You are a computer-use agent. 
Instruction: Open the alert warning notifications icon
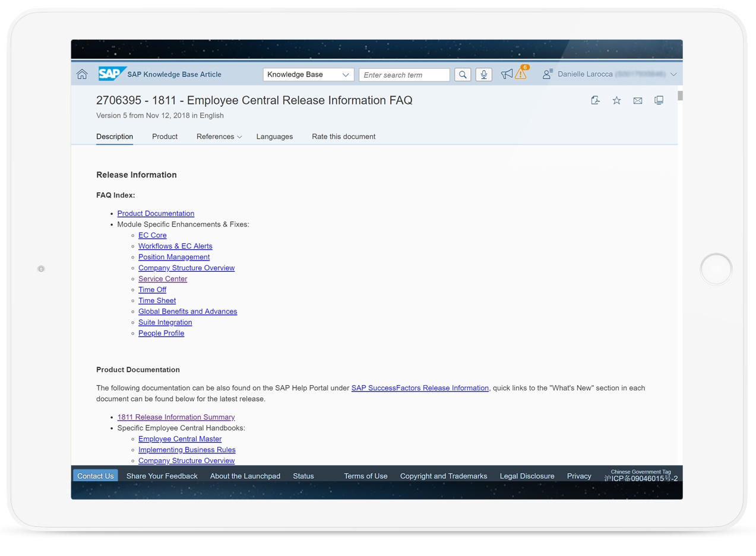521,73
